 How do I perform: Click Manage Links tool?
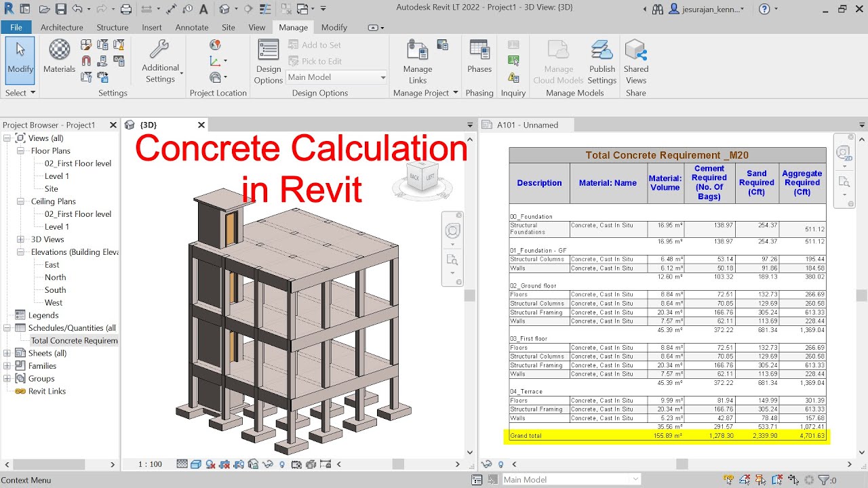coord(418,62)
